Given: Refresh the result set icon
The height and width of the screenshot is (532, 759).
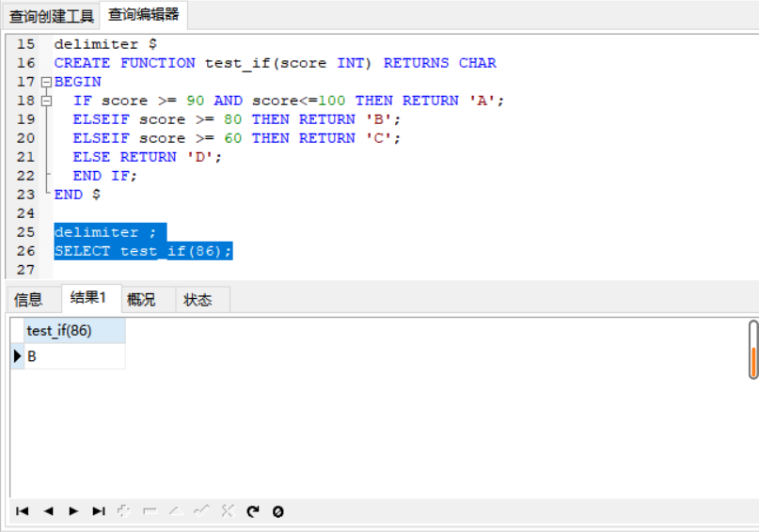Looking at the screenshot, I should (253, 511).
